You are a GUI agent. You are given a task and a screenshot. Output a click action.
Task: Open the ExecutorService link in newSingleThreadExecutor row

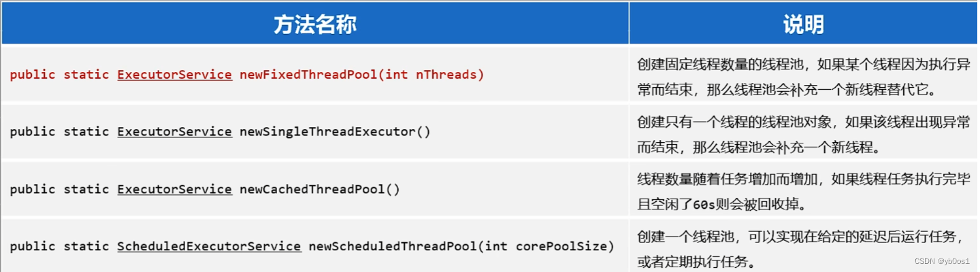click(174, 131)
